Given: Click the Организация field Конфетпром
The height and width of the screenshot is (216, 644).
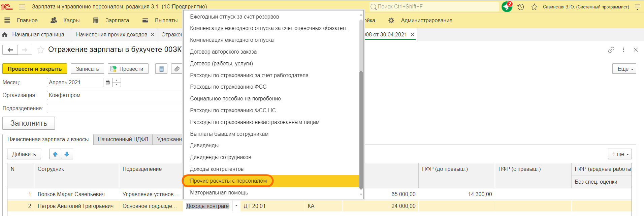Looking at the screenshot, I should [115, 95].
